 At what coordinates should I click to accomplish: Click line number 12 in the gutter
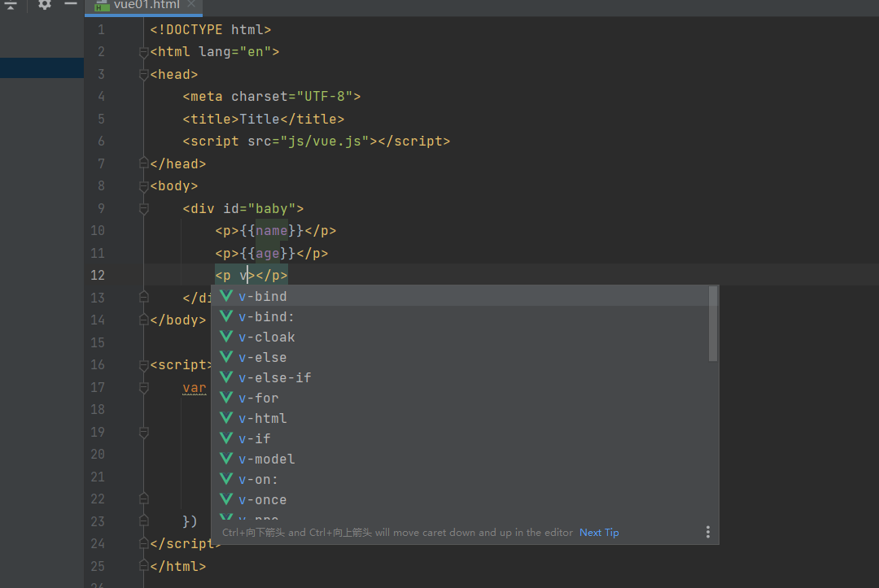98,275
